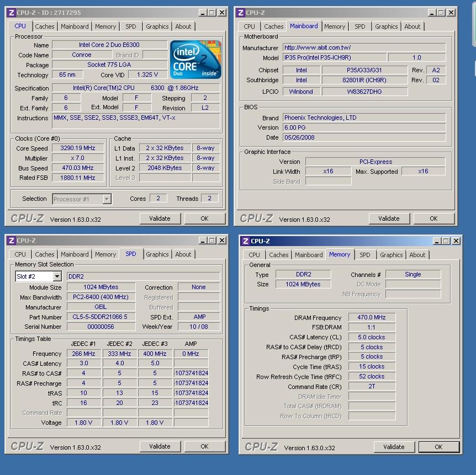Screen dimensions: 476x475
Task: Open Caches tab in the Memory window
Action: [279, 255]
